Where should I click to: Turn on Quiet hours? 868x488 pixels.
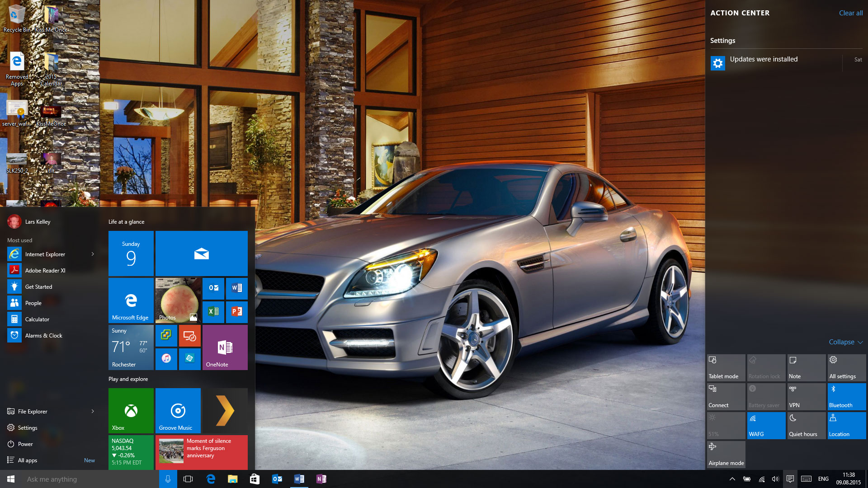coord(806,425)
